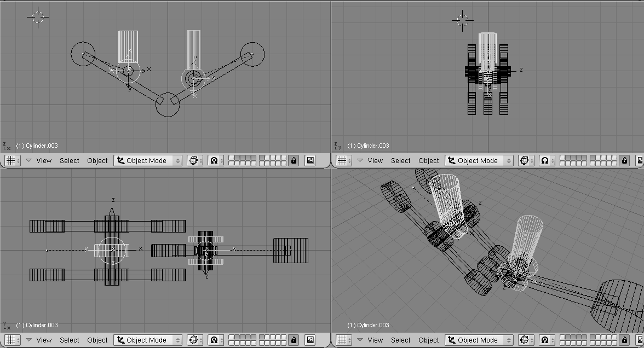Toggle layer 5 button in the front view header
The height and width of the screenshot is (348, 644).
click(253, 158)
